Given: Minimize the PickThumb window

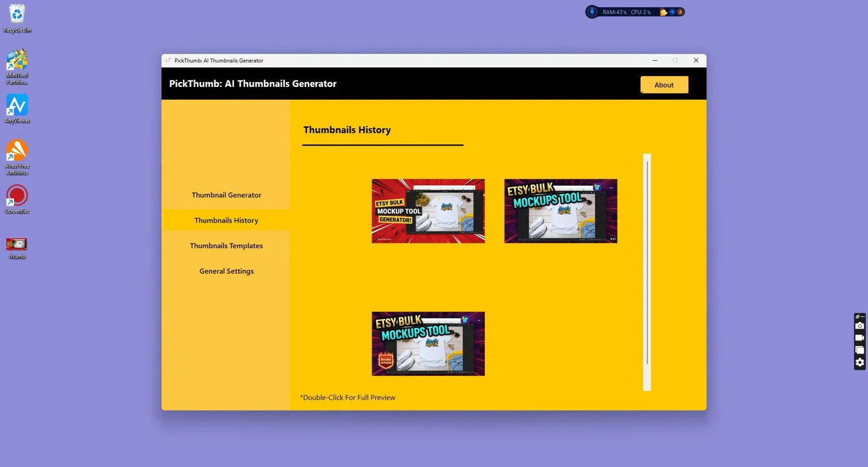Looking at the screenshot, I should (655, 60).
